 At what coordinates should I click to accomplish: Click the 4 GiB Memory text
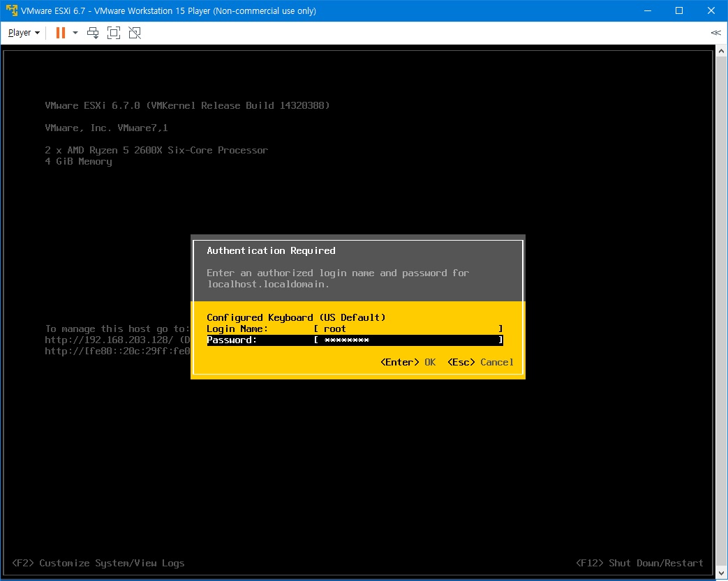tap(78, 162)
